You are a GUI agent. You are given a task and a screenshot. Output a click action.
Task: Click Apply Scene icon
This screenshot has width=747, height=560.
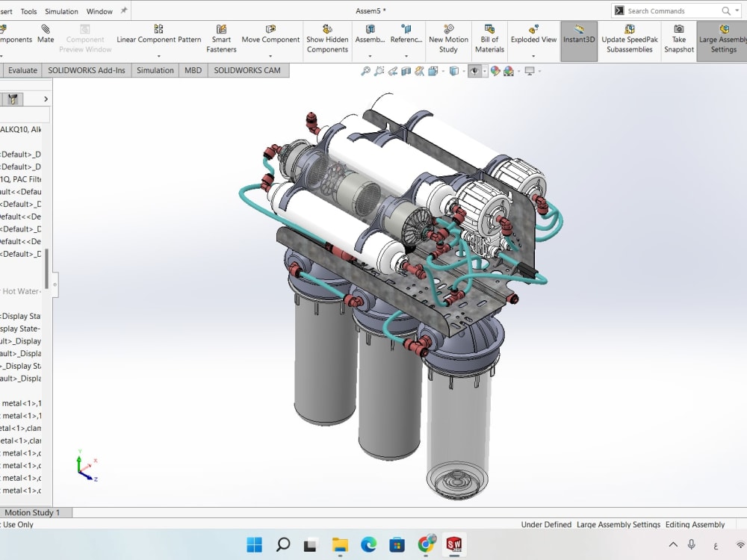pos(509,71)
